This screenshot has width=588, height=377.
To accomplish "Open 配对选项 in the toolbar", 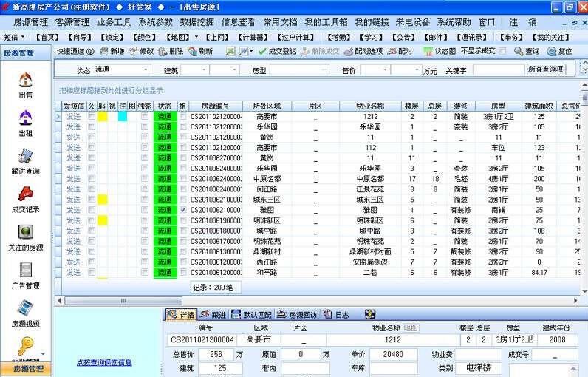I will pos(363,51).
